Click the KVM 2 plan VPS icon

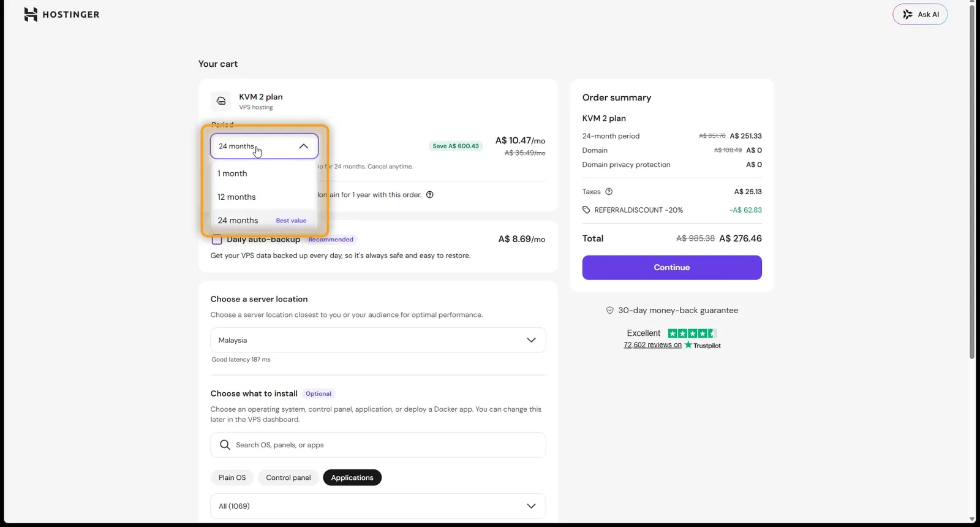pos(221,101)
